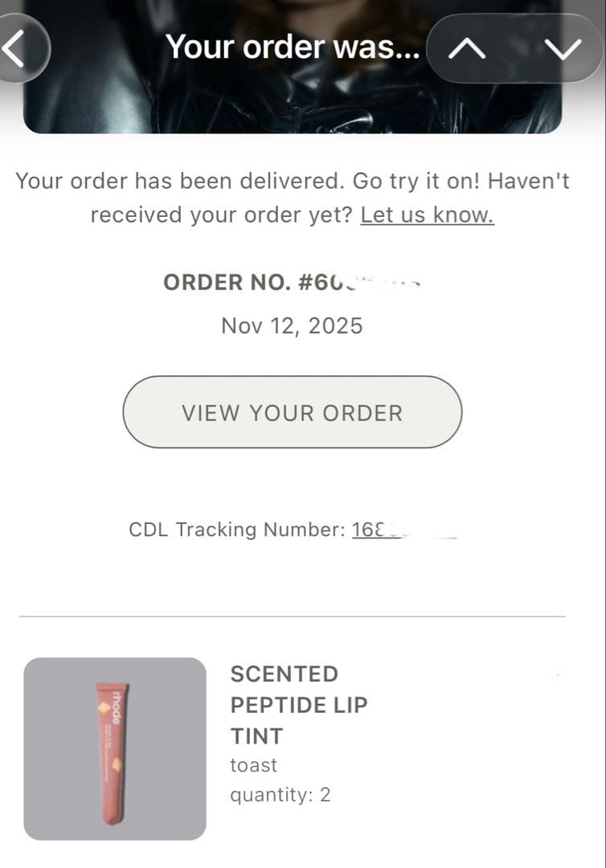The width and height of the screenshot is (606, 868).
Task: Jump to previous message with up arrow
Action: tap(467, 48)
